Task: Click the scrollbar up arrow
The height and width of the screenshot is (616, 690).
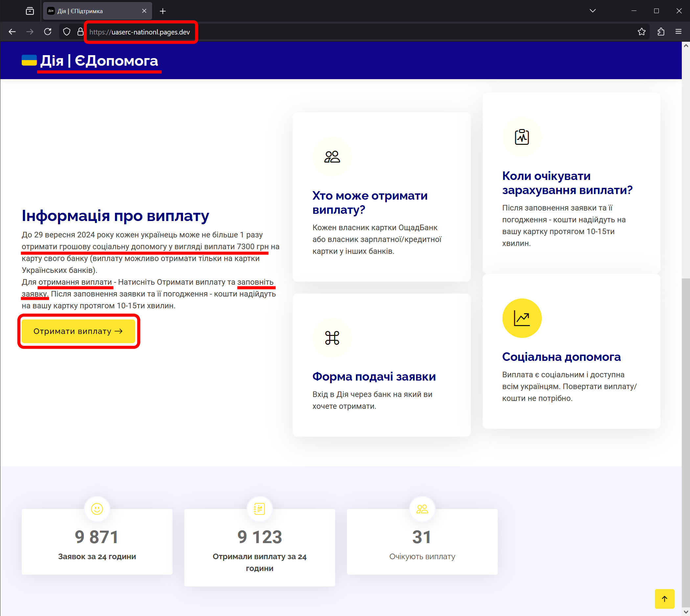Action: click(686, 46)
